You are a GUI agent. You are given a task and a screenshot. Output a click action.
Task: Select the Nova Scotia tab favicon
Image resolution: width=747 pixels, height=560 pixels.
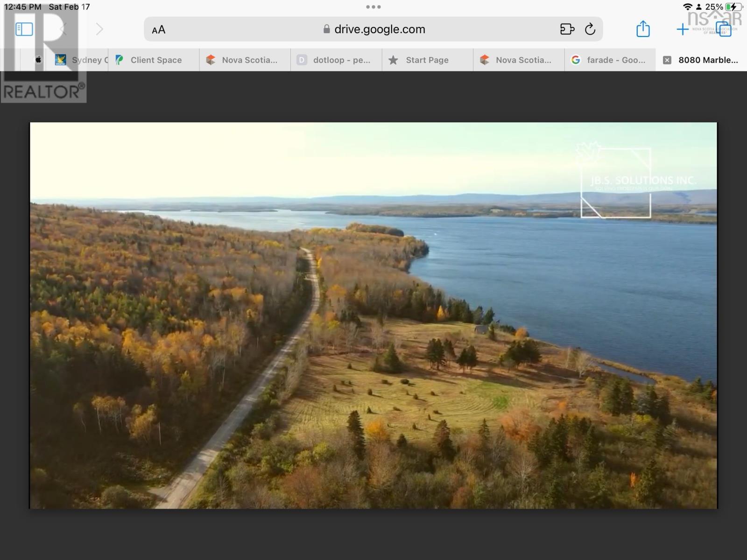click(211, 60)
